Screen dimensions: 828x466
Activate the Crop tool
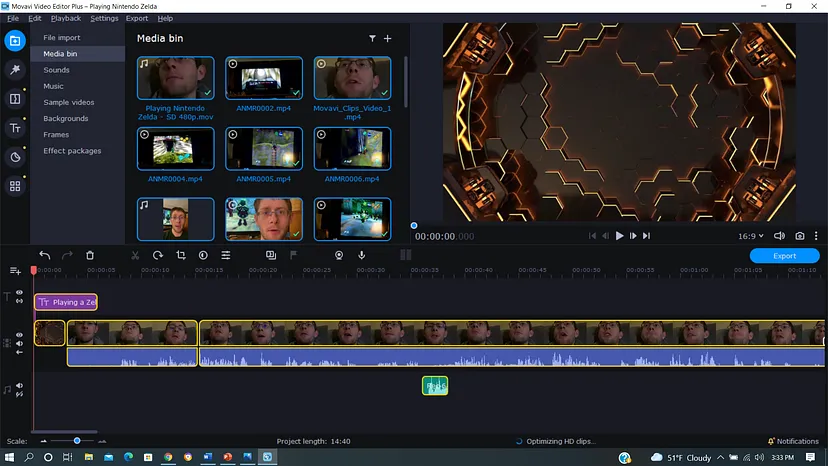181,256
